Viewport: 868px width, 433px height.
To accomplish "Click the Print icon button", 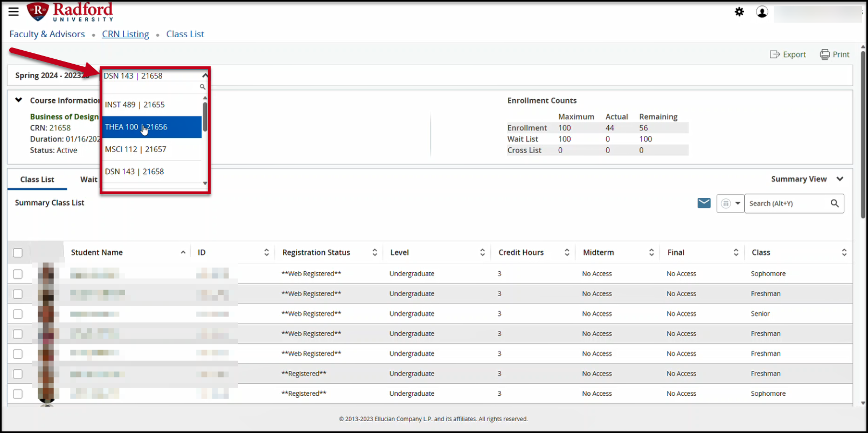I will (x=835, y=54).
